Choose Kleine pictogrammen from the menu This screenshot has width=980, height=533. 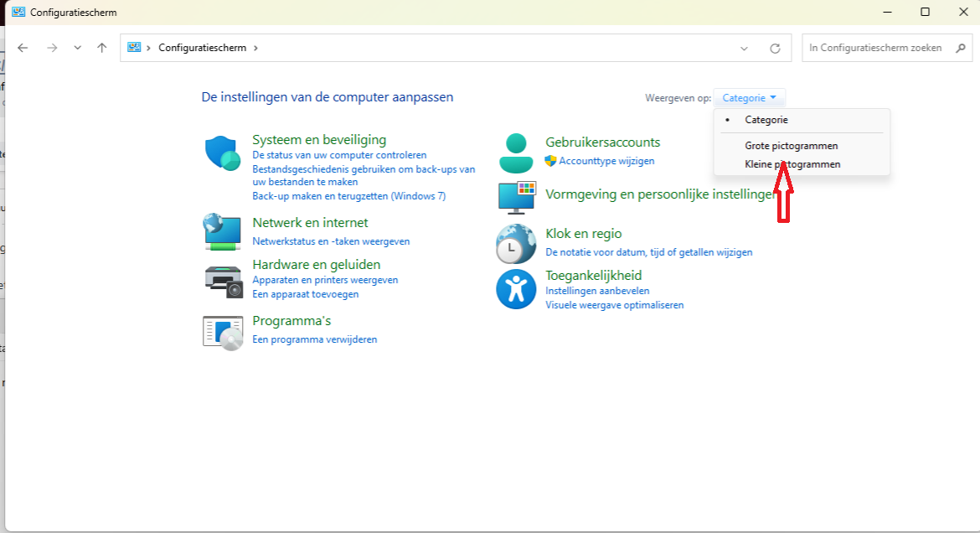click(x=792, y=164)
